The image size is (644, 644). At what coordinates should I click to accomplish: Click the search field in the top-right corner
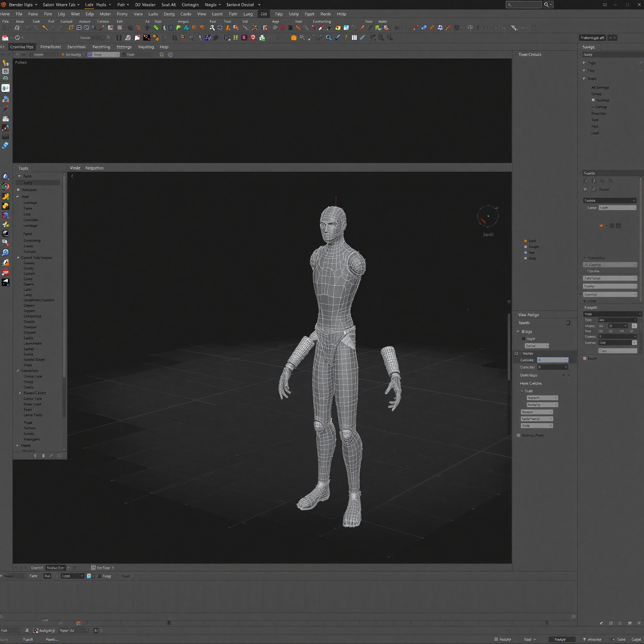523,5
